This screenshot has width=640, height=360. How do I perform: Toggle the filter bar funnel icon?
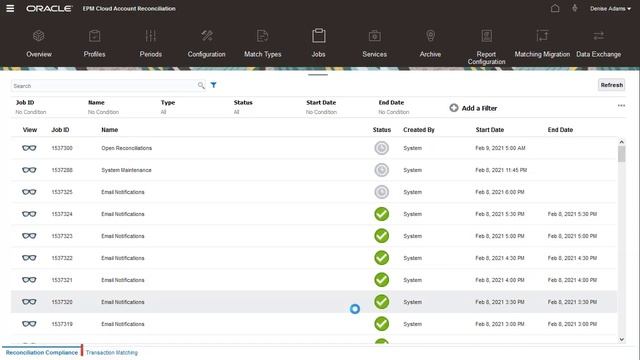point(213,85)
